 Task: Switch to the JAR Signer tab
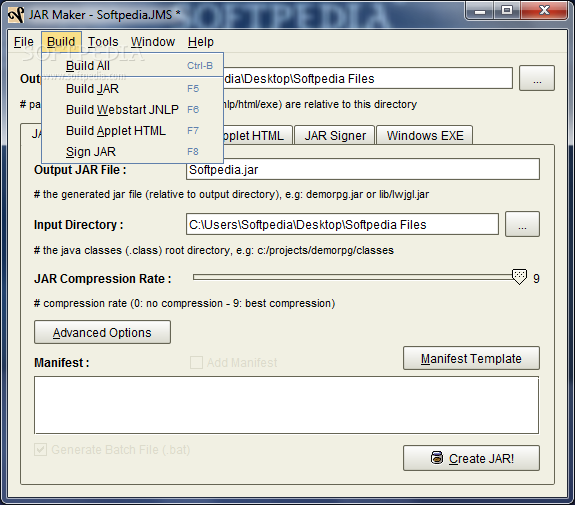334,135
